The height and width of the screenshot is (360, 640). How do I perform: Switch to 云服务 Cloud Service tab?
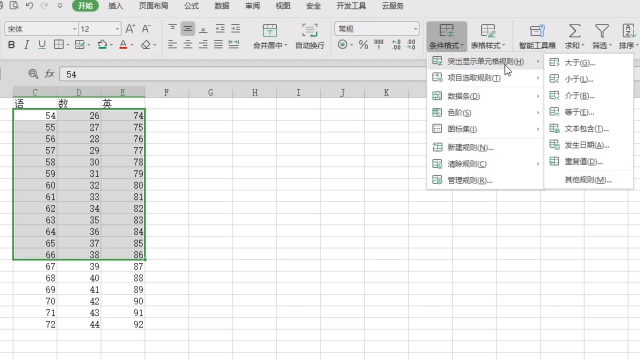coord(393,6)
